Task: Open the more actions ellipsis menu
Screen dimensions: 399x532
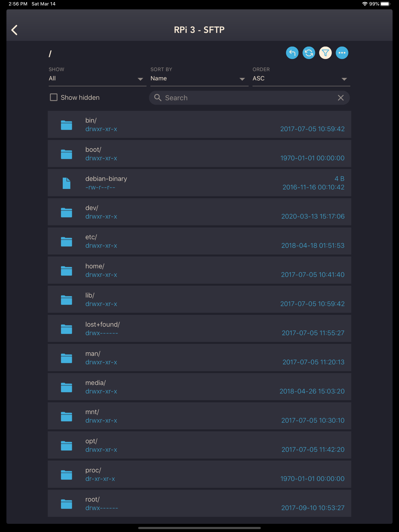Action: 342,53
